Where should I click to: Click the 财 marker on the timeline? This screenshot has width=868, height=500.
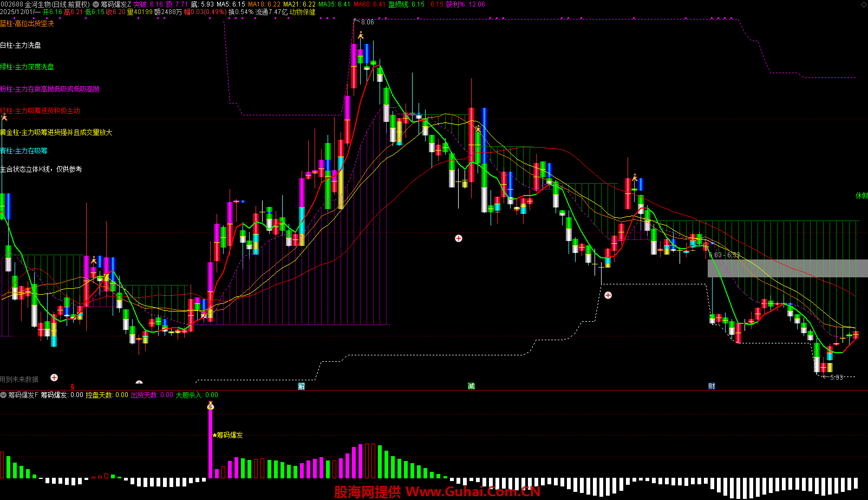(x=712, y=386)
